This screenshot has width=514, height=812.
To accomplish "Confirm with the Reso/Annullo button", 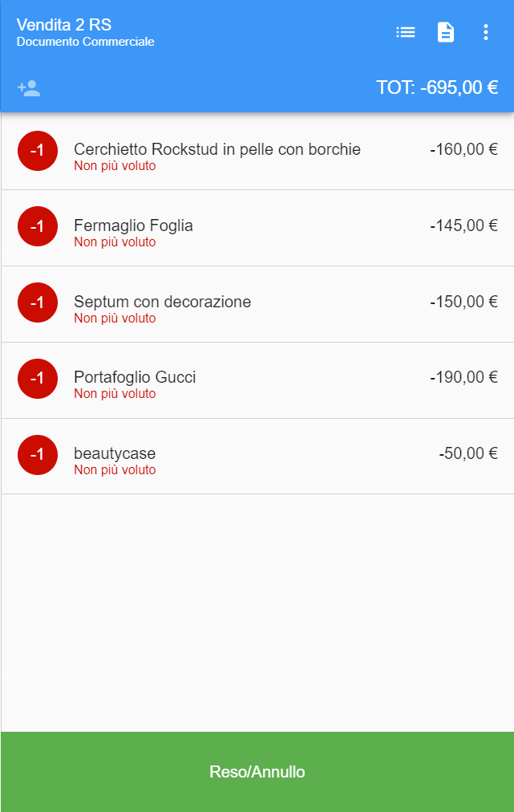I will pyautogui.click(x=257, y=772).
